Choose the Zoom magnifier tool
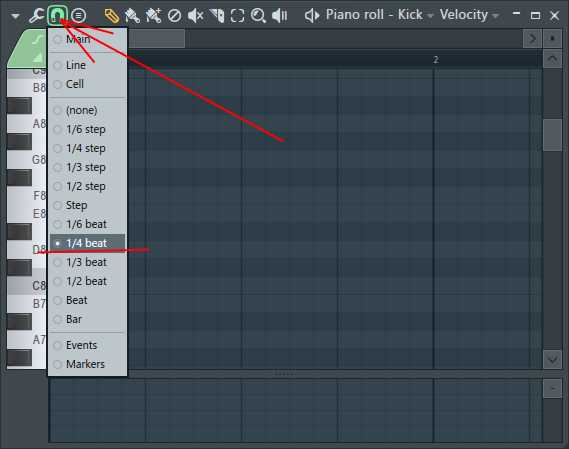Viewport: 569px width, 449px height. 258,16
